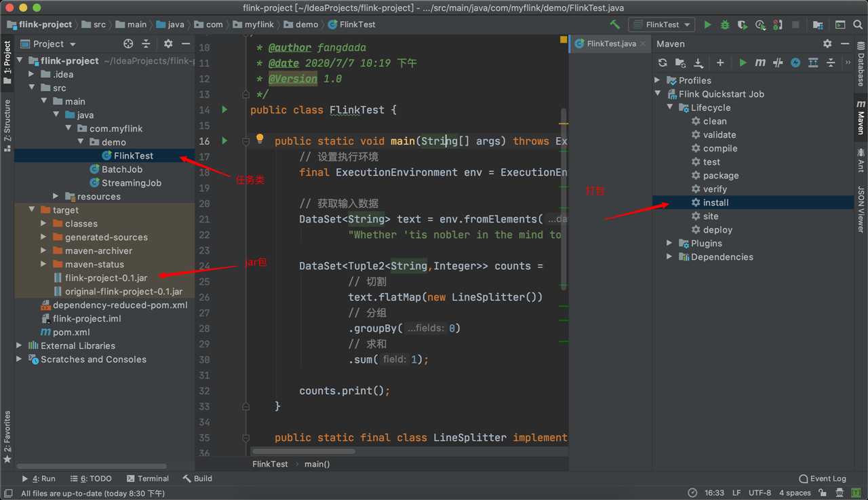Viewport: 868px width, 500px height.
Task: Collapse all nodes in Maven panel
Action: click(x=831, y=62)
